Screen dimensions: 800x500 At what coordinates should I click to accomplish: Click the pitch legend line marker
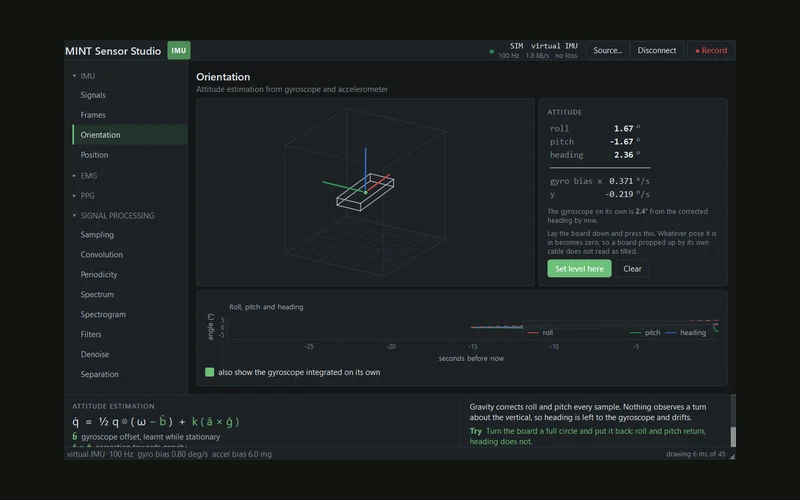tap(635, 333)
